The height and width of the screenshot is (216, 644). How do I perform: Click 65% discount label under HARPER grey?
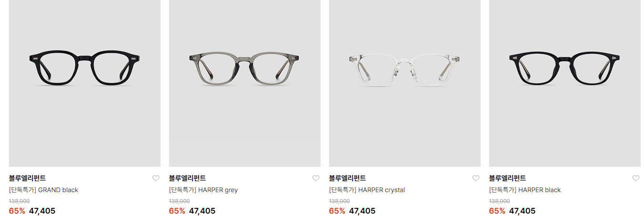coord(177,211)
